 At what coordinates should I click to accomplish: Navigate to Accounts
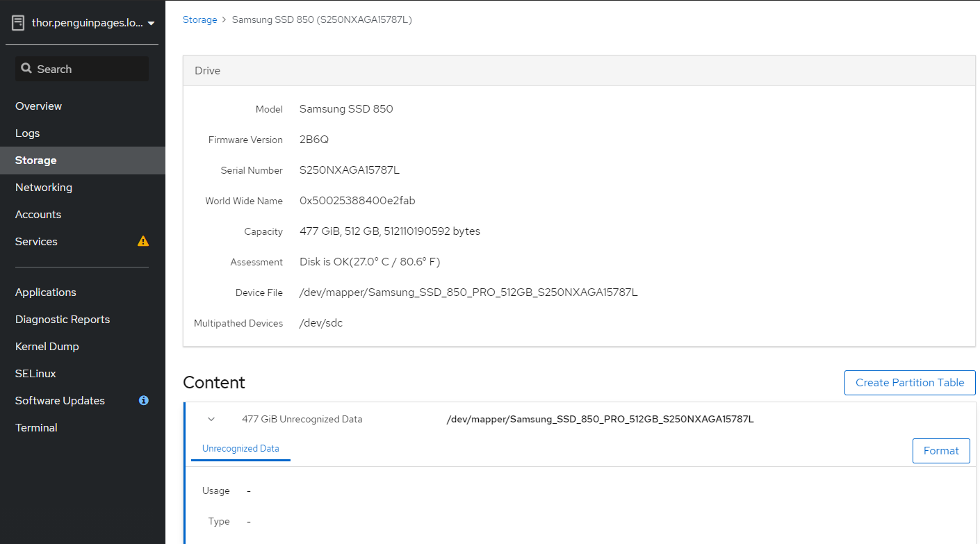click(38, 215)
